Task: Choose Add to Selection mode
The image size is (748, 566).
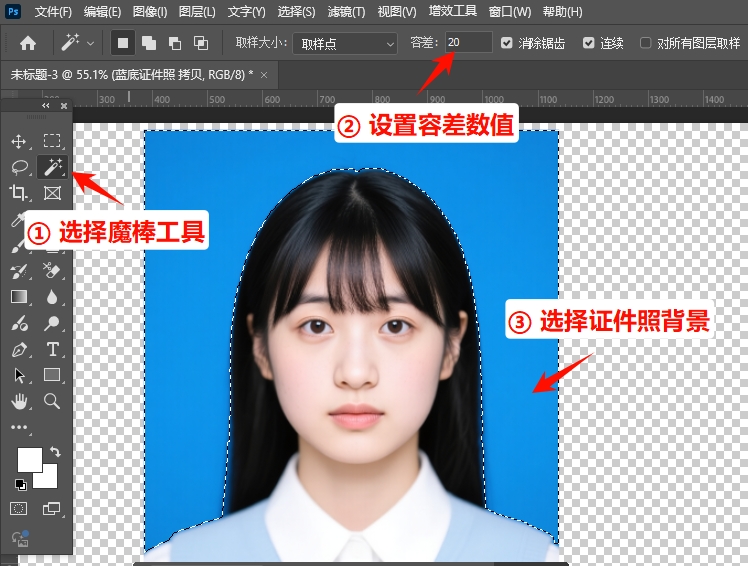Action: coord(148,43)
